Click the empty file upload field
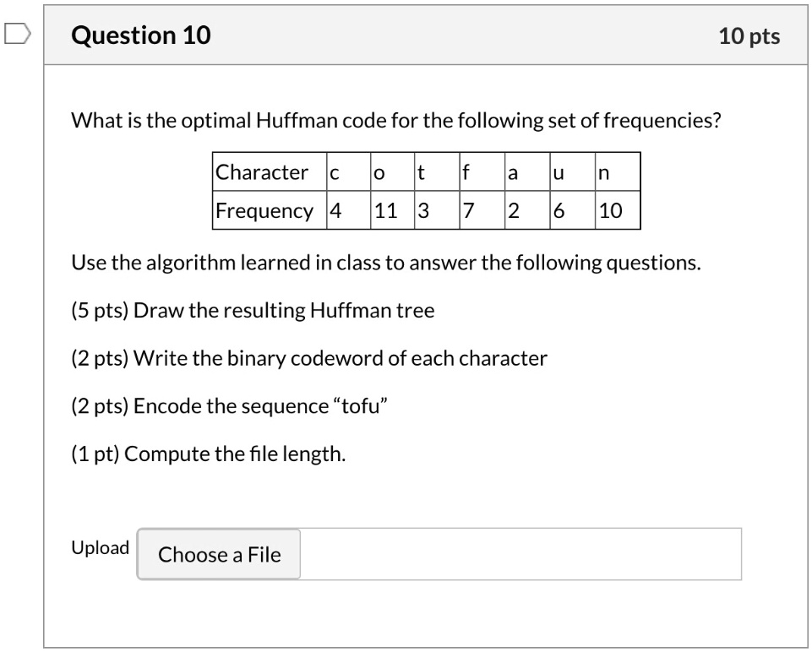This screenshot has height=652, width=812. (520, 554)
